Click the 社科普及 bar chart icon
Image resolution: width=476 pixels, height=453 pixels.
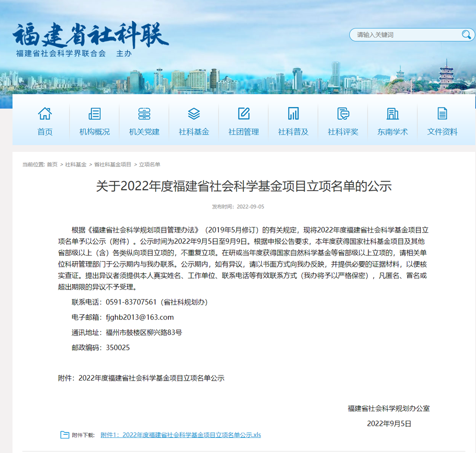point(293,114)
